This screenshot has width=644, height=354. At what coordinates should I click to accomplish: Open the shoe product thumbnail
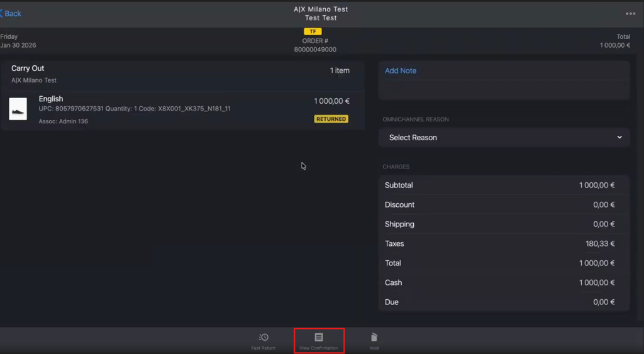(x=18, y=109)
